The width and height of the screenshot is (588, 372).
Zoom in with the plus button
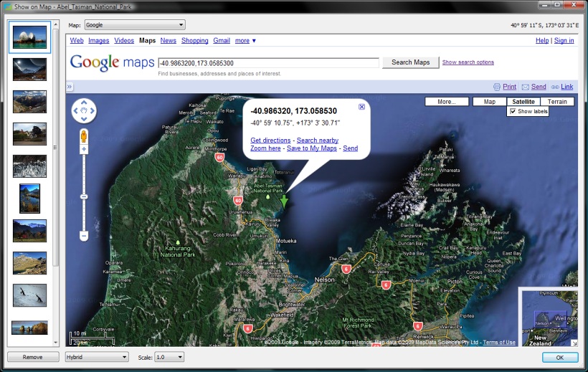84,149
